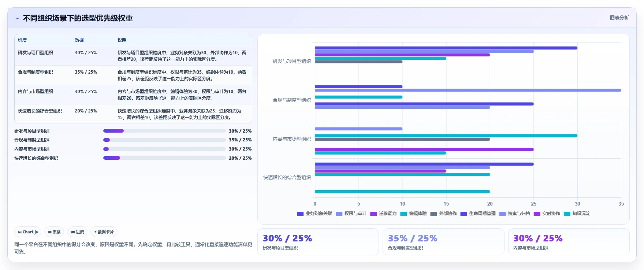Click the 内容与市场型组织 progress bar

click(164, 149)
